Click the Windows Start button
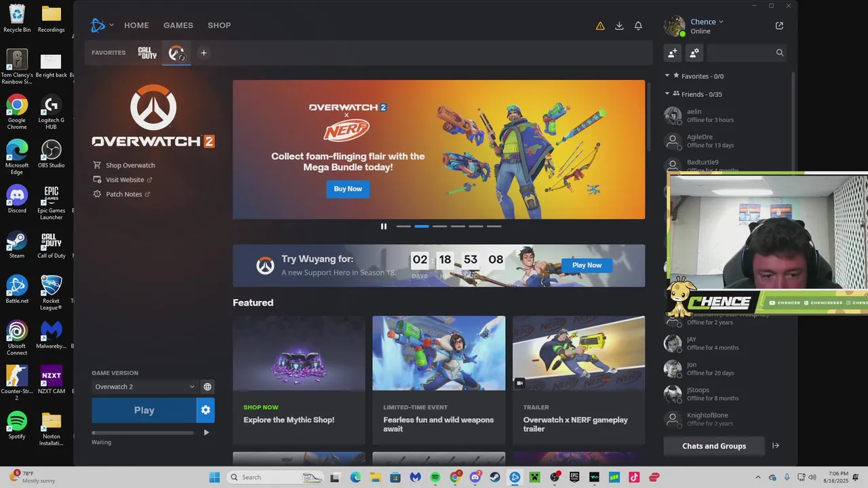The image size is (868, 488). point(214,477)
